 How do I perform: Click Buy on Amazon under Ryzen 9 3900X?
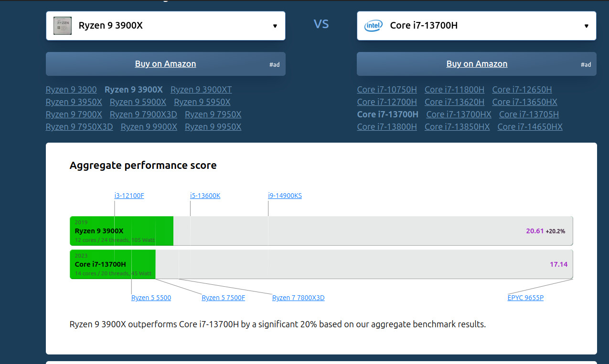point(166,64)
